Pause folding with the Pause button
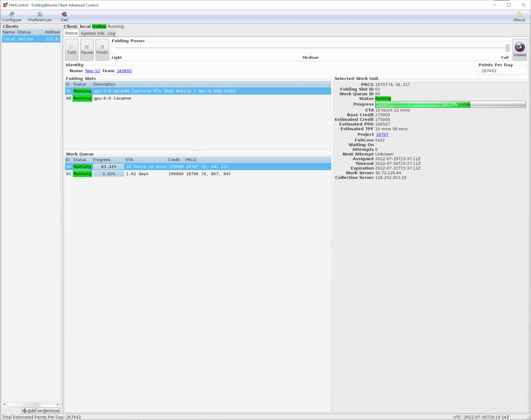This screenshot has height=420, width=531. point(87,50)
